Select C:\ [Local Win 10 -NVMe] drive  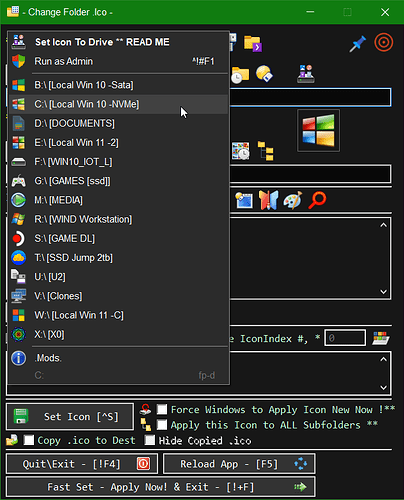[x=118, y=104]
